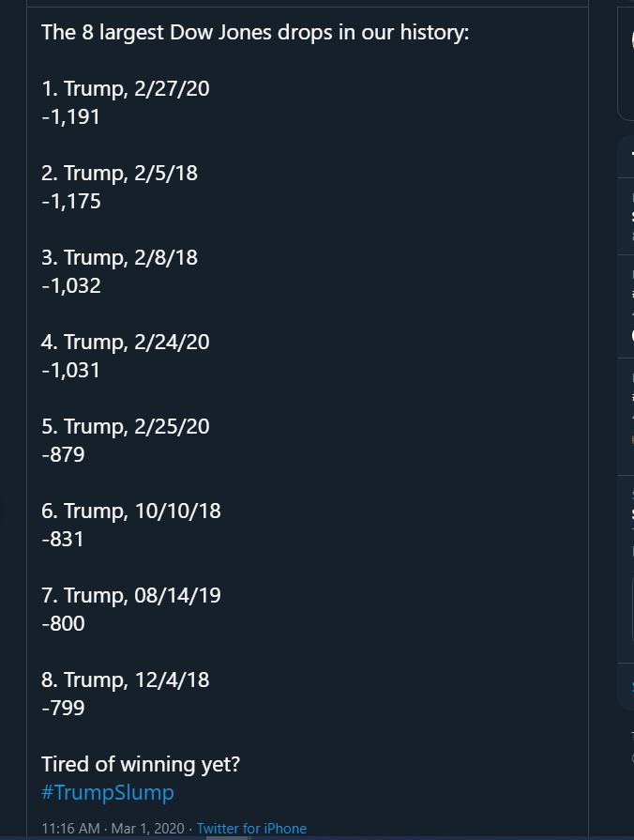
Task: Select the line '7. Trump, 08/14/19'
Action: (131, 595)
